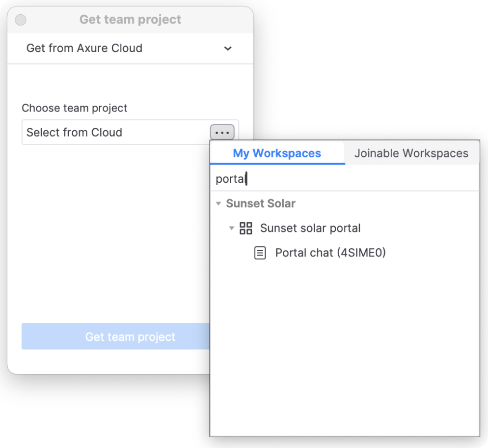Select the Sunset solar portal item

click(x=310, y=228)
